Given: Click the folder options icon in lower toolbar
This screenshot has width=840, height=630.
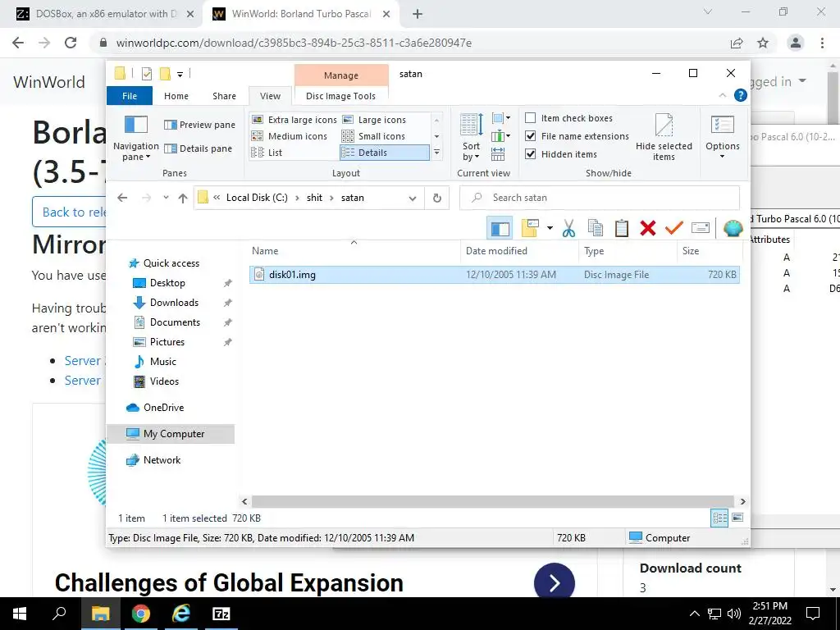Looking at the screenshot, I should (x=530, y=228).
